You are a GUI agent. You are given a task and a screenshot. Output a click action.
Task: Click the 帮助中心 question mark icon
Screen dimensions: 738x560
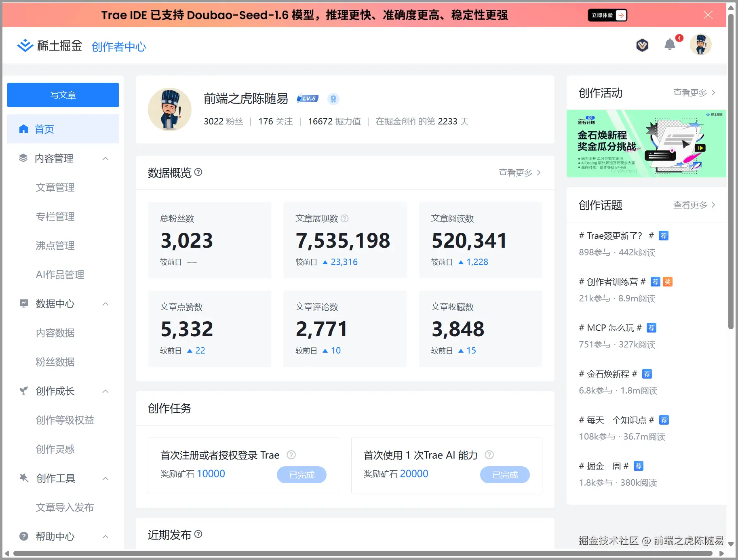click(x=24, y=536)
